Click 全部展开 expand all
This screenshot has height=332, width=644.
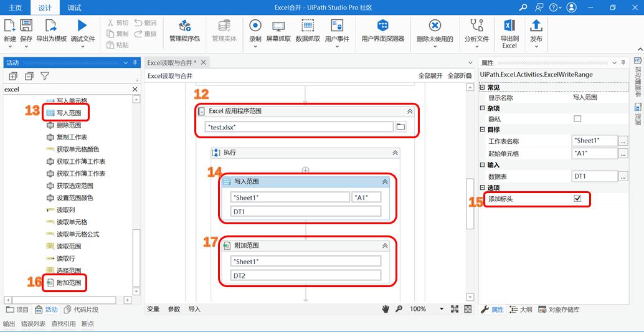pyautogui.click(x=430, y=76)
